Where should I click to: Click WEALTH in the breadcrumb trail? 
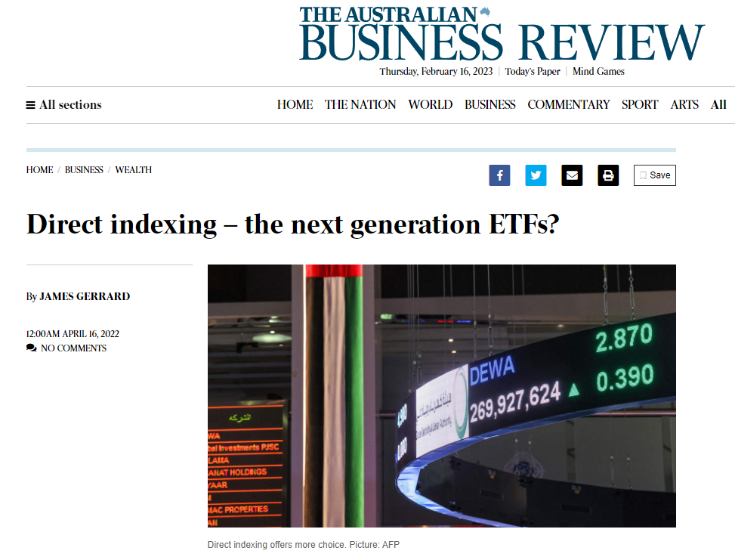point(134,170)
